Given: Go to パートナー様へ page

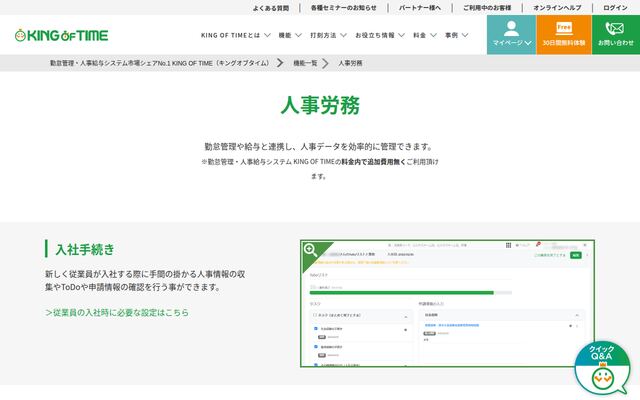Looking at the screenshot, I should tap(420, 8).
